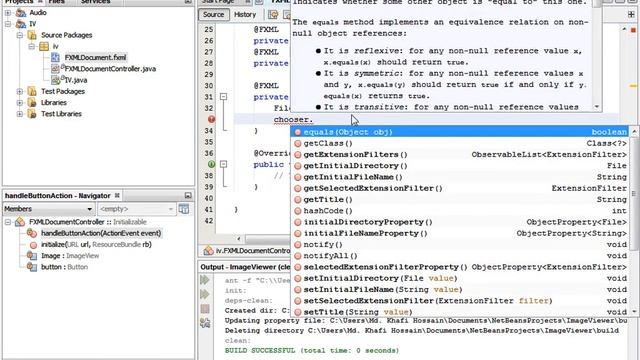Re-run with different parameters in Output

(205, 294)
